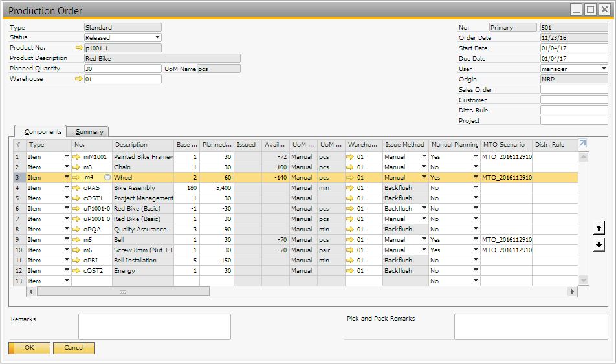
Task: Follow the link arrow for item m5 Bell
Action: (77, 240)
